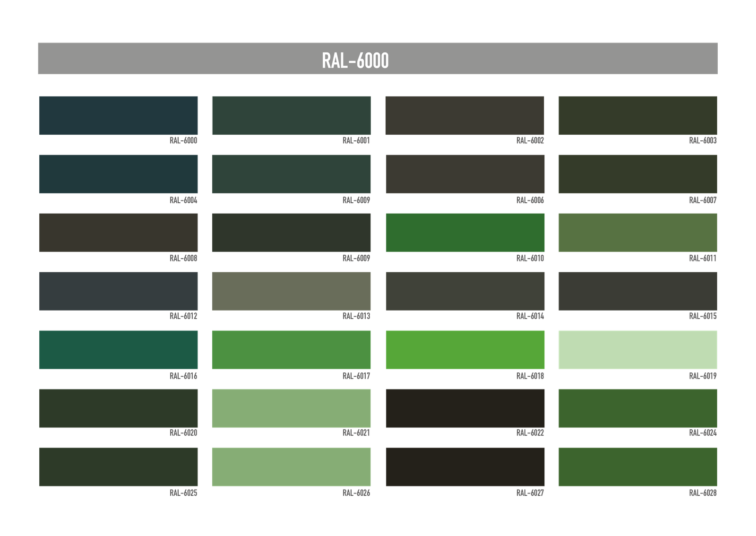Click the RAL-6002 text label
756x536 pixels.
(530, 140)
